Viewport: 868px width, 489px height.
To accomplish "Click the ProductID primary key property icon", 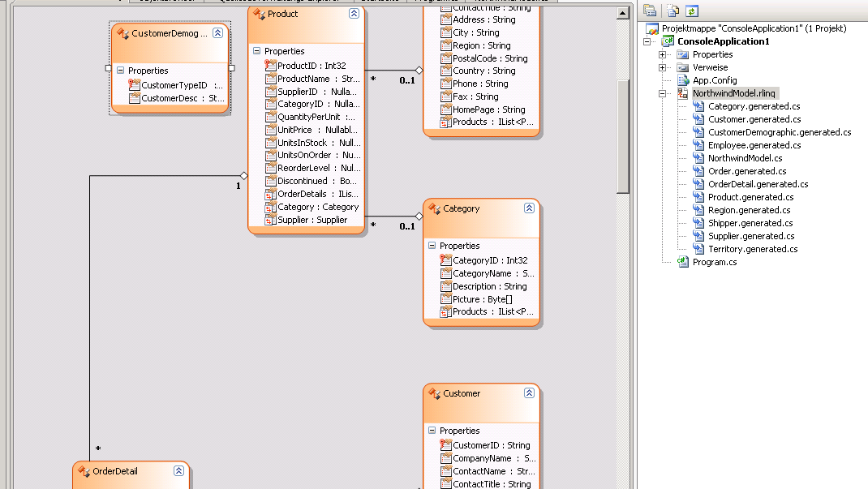I will 271,66.
